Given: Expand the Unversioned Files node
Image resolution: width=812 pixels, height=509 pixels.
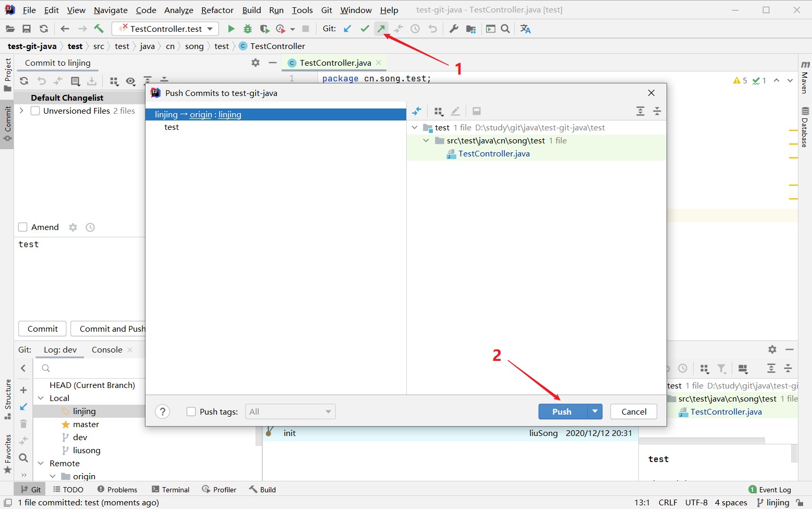Looking at the screenshot, I should [x=21, y=111].
